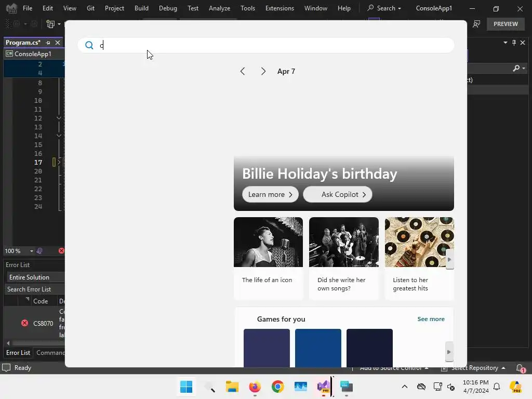Switch to the Command tab
Viewport: 532px width, 399px height.
click(50, 353)
